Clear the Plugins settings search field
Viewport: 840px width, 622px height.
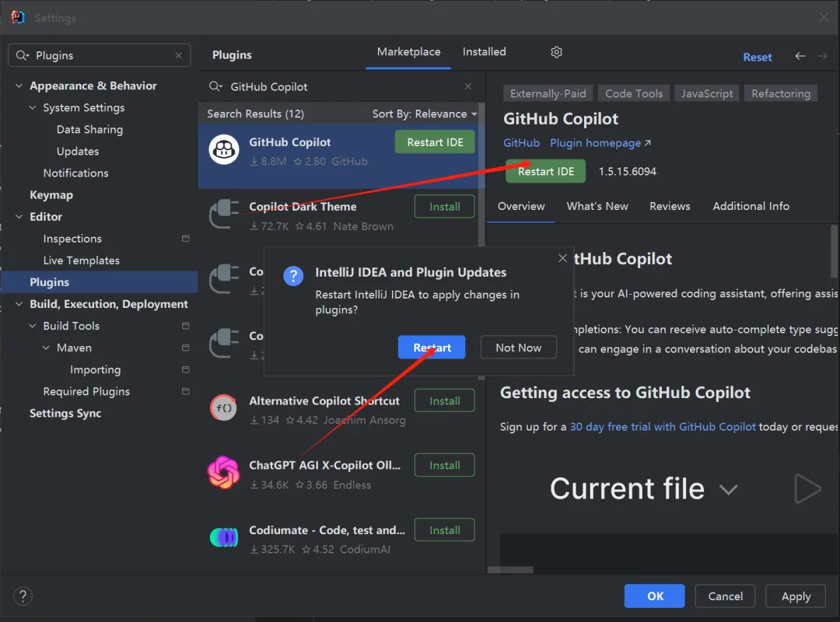click(179, 56)
